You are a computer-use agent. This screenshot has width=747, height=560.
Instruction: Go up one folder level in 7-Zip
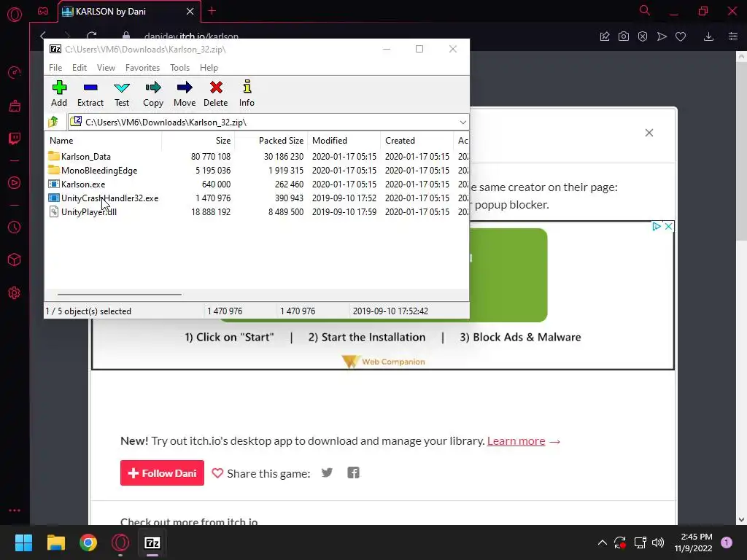[53, 122]
